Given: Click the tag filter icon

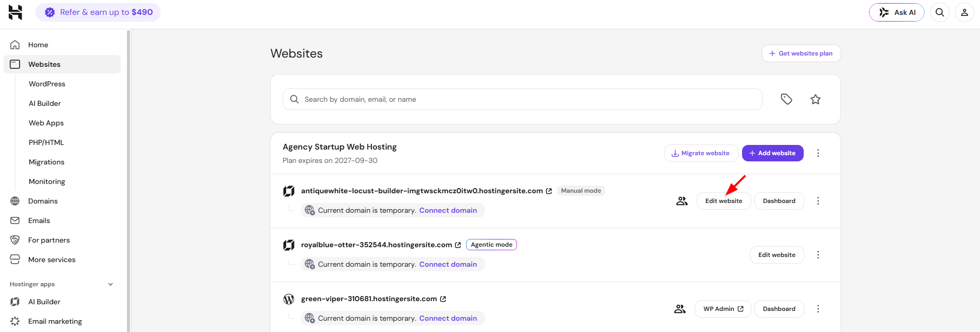Looking at the screenshot, I should [x=786, y=99].
